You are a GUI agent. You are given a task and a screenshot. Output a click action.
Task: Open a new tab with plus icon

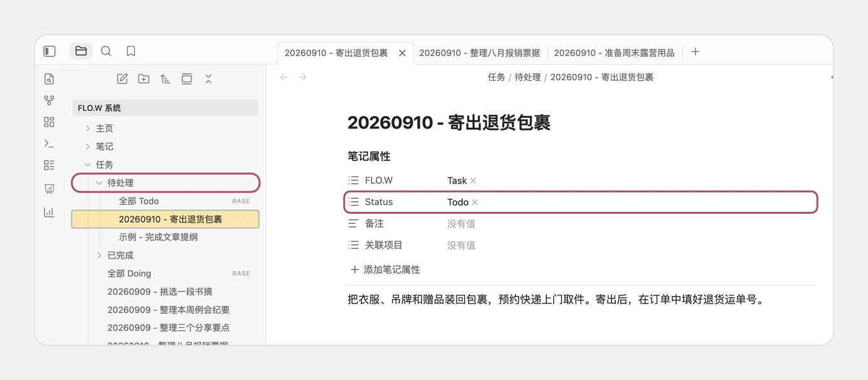click(695, 52)
